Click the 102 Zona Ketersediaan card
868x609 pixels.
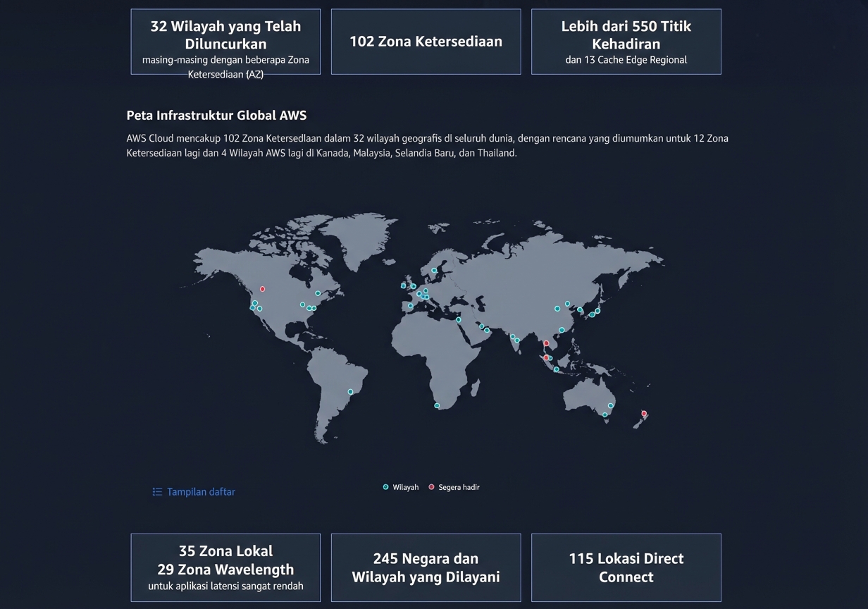click(x=426, y=42)
